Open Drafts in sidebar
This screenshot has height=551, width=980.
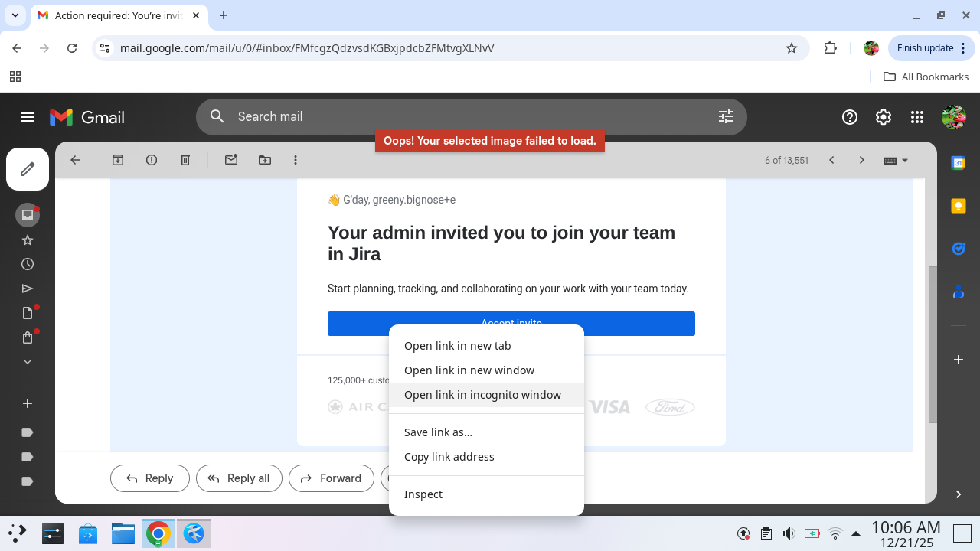[28, 313]
